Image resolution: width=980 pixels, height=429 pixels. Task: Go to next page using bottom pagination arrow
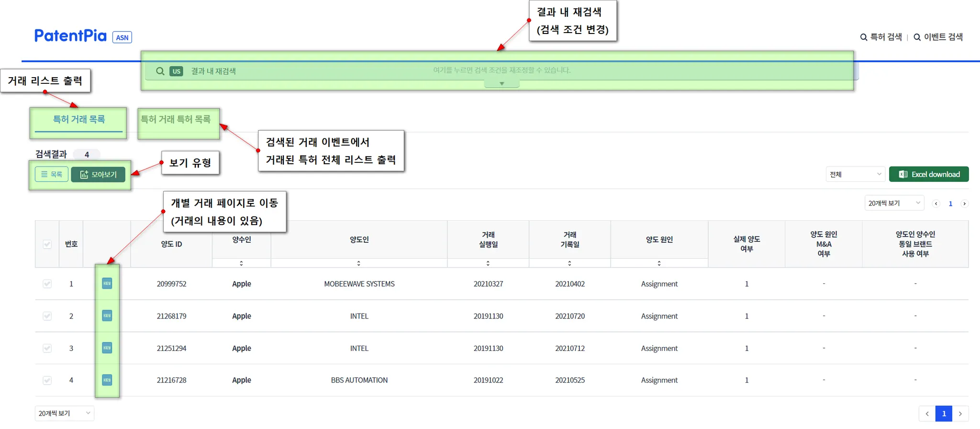click(960, 414)
